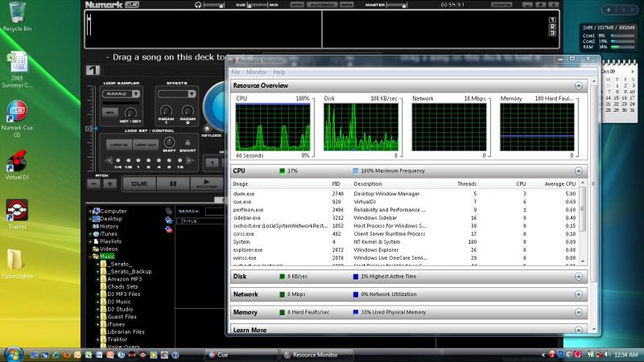Click waveform view button 1 in Cue

click(x=552, y=19)
